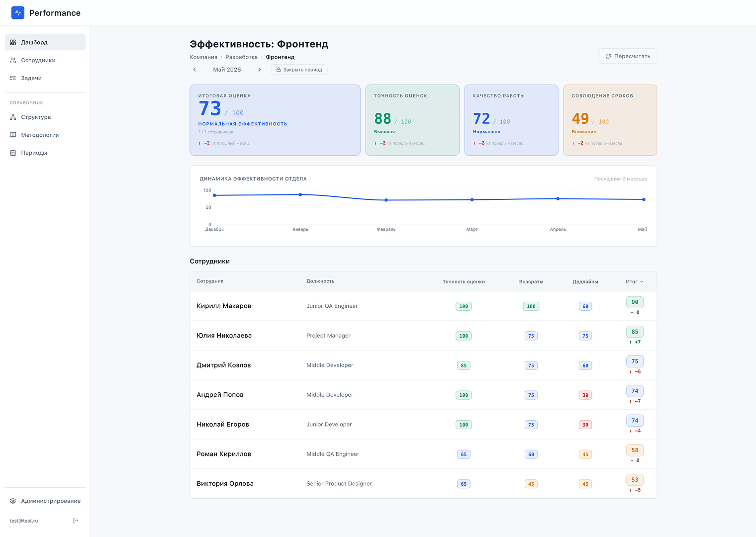Image resolution: width=756 pixels, height=537 pixels.
Task: Click the Задачи checklist icon
Action: [13, 78]
